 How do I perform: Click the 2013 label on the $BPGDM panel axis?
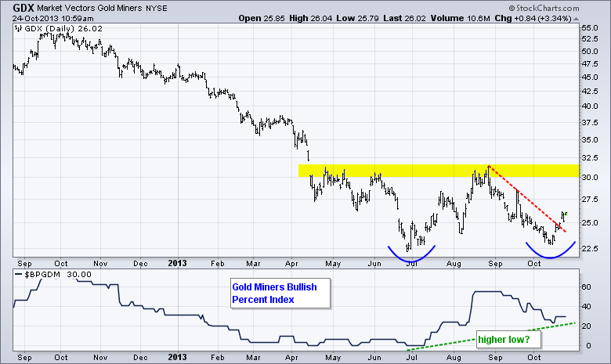click(177, 357)
